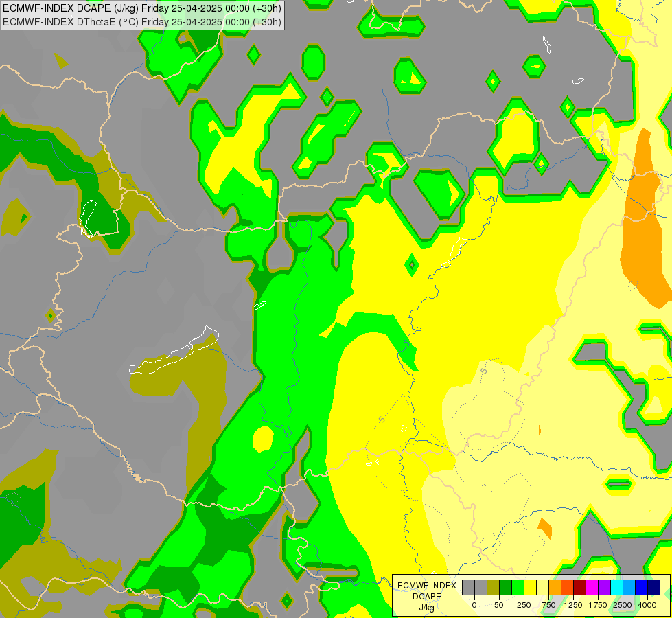This screenshot has width=672, height=618.
Task: Click the navy legend swatch
Action: coord(654,587)
